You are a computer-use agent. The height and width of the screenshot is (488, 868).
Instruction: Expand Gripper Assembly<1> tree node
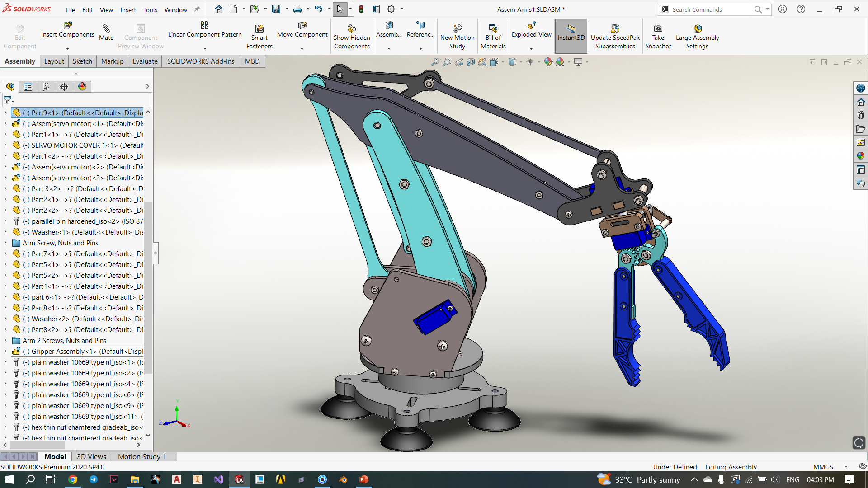(5, 352)
